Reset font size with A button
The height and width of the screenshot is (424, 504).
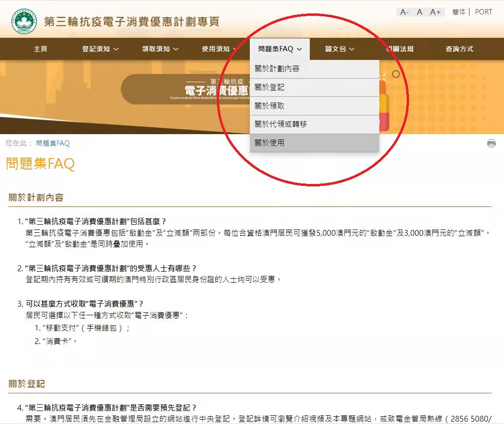(x=420, y=12)
